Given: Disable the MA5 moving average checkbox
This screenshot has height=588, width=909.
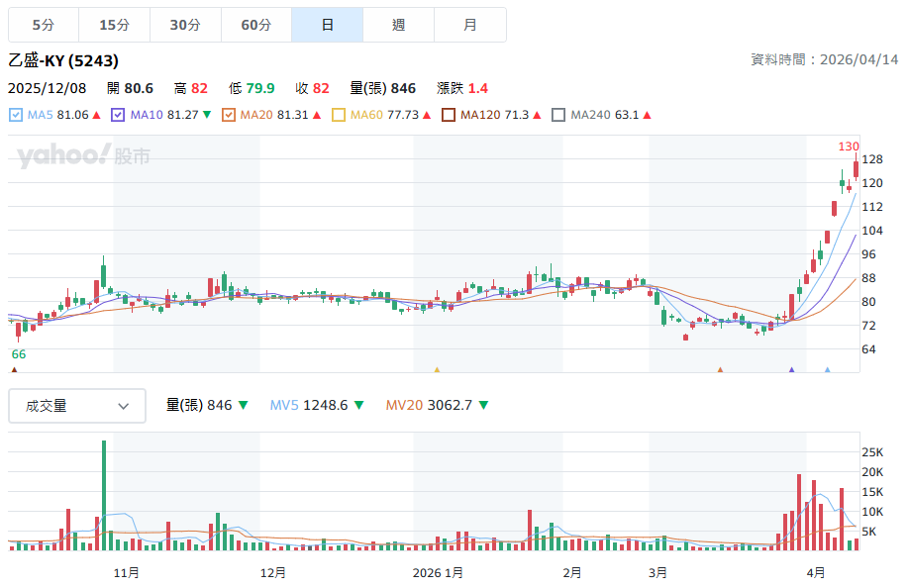Looking at the screenshot, I should pos(15,115).
